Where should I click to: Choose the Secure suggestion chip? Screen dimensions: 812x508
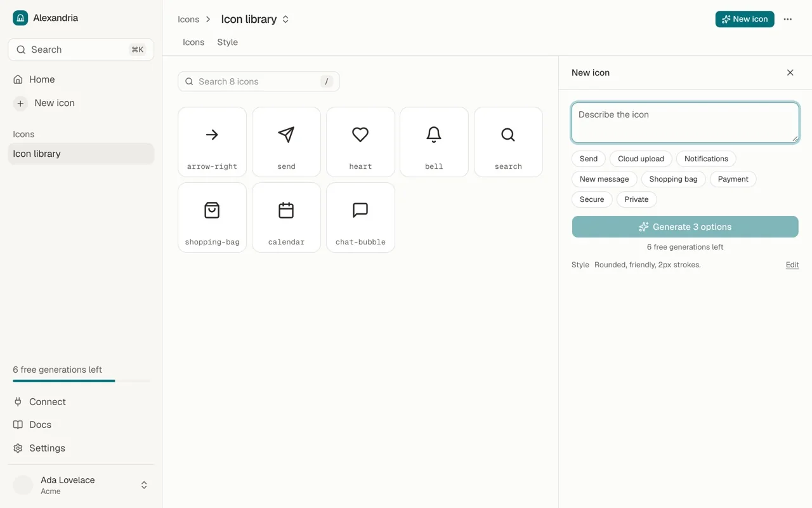pos(592,199)
